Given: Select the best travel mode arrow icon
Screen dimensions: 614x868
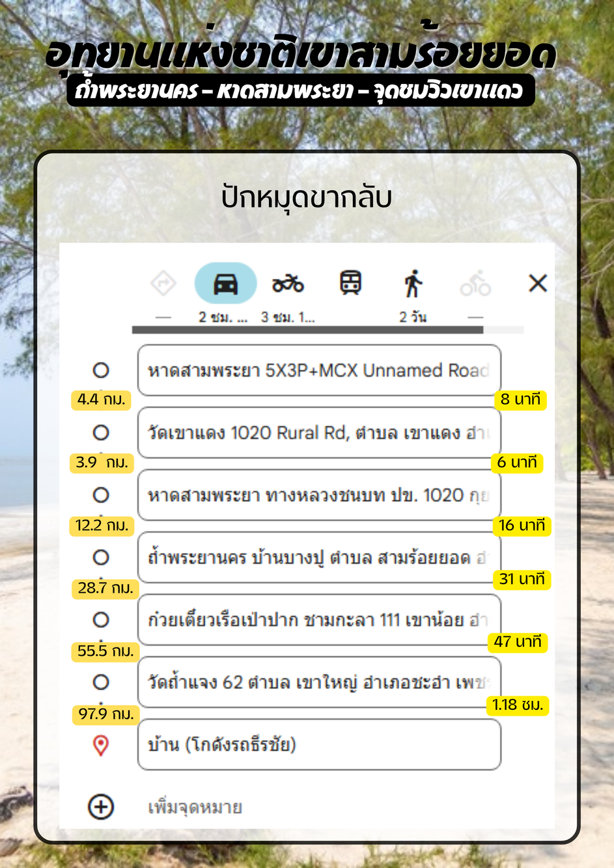Looking at the screenshot, I should pos(163,284).
